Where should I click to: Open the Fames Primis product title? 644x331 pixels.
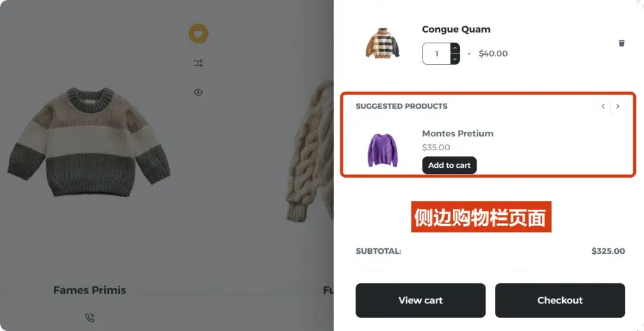(89, 290)
